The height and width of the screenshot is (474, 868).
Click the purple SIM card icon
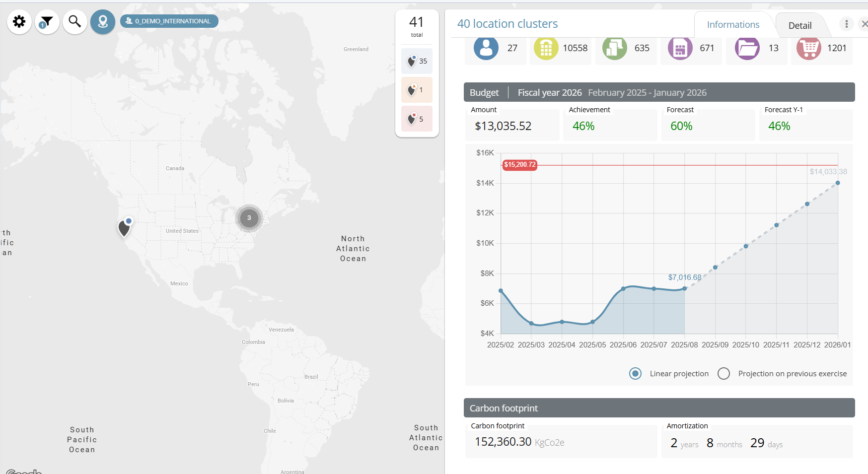680,48
